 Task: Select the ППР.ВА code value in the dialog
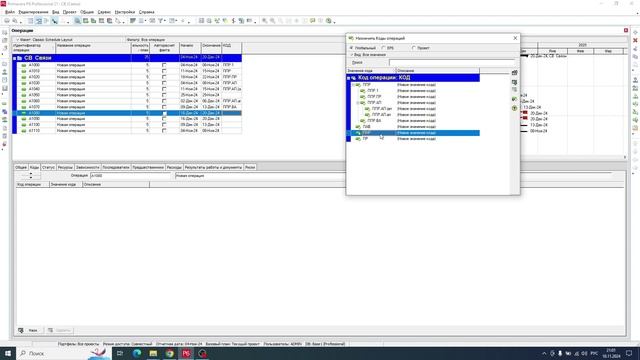pos(374,121)
